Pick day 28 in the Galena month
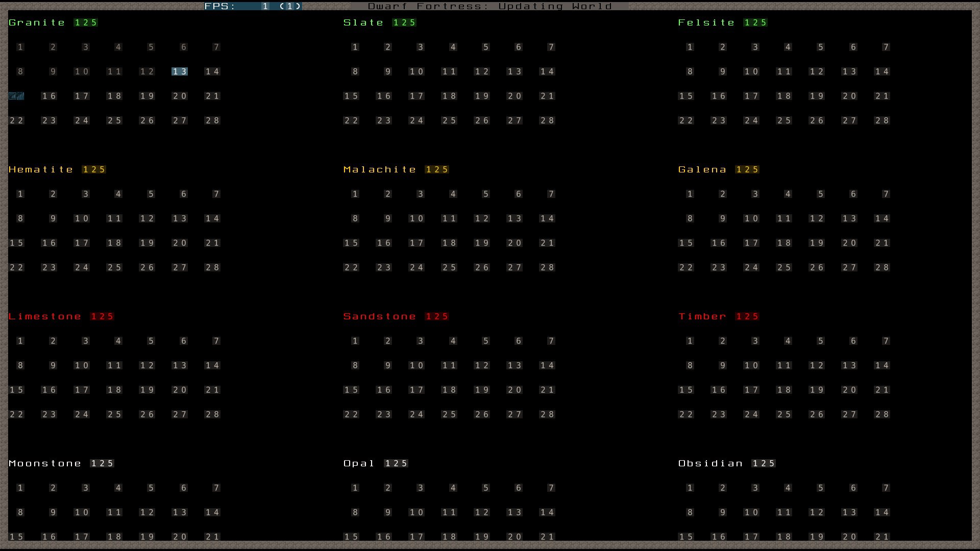980x551 pixels. click(x=882, y=267)
